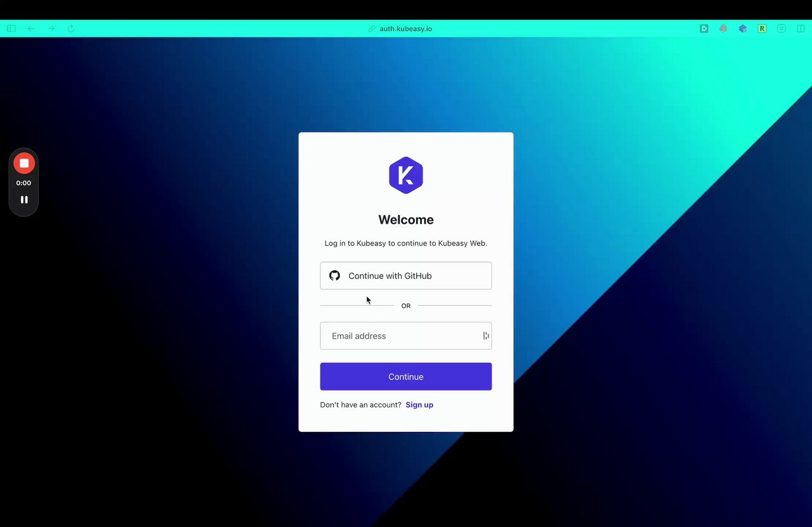Screen dimensions: 812x527
Task: Click the Welcome heading text
Action: point(406,220)
